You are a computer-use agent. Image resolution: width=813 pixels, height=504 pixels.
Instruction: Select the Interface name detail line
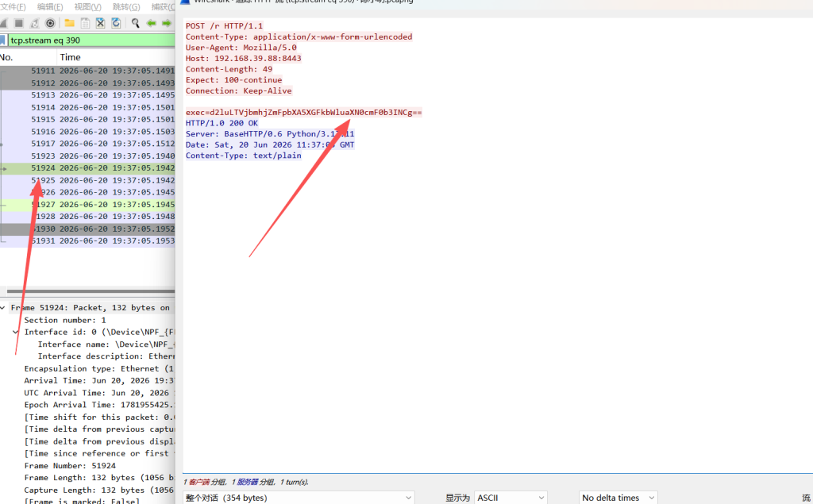[x=106, y=344]
